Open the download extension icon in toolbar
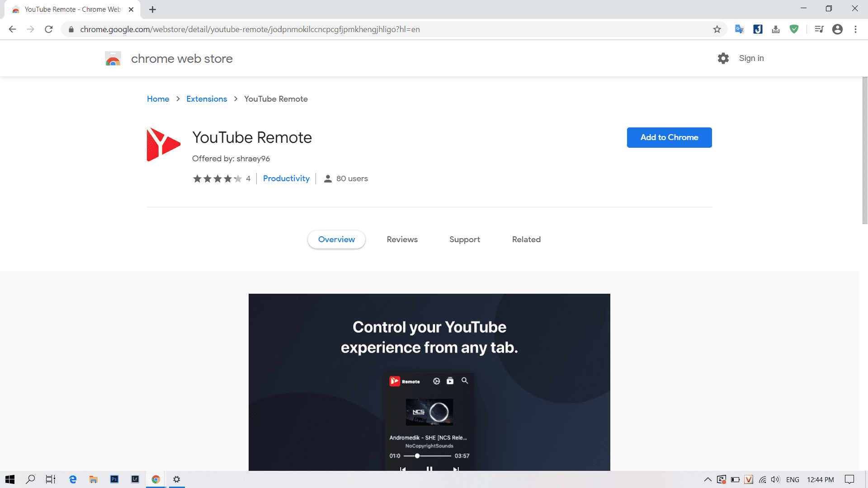The width and height of the screenshot is (868, 488). tap(776, 29)
